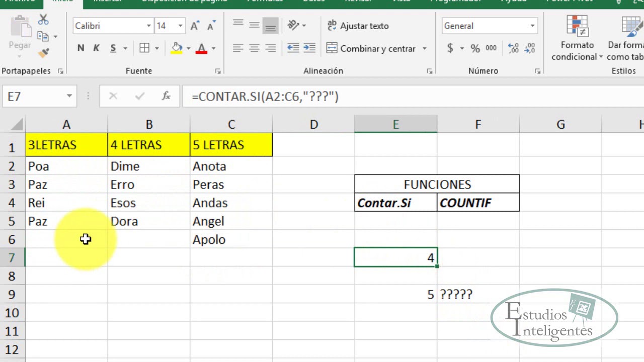Click the center align text icon
This screenshot has width=644, height=362.
pos(255,48)
